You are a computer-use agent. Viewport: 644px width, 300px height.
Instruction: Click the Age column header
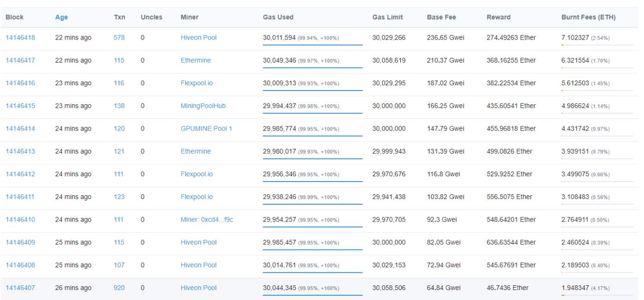pos(61,17)
